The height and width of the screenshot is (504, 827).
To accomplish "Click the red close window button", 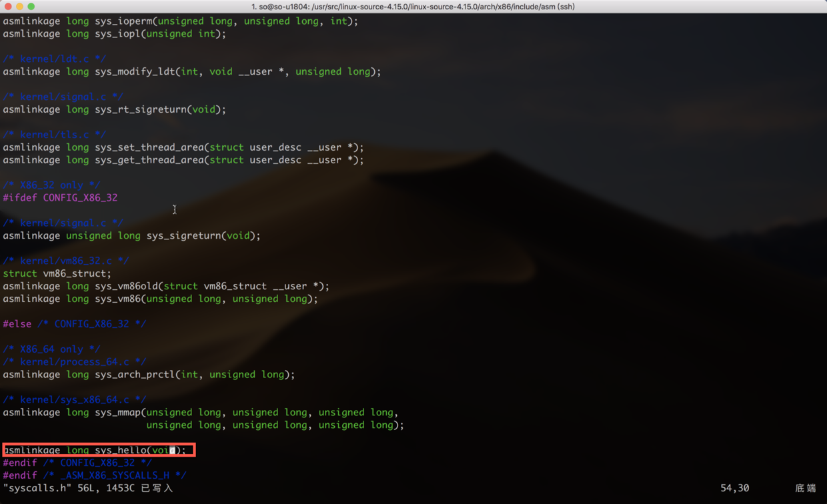I will [8, 7].
